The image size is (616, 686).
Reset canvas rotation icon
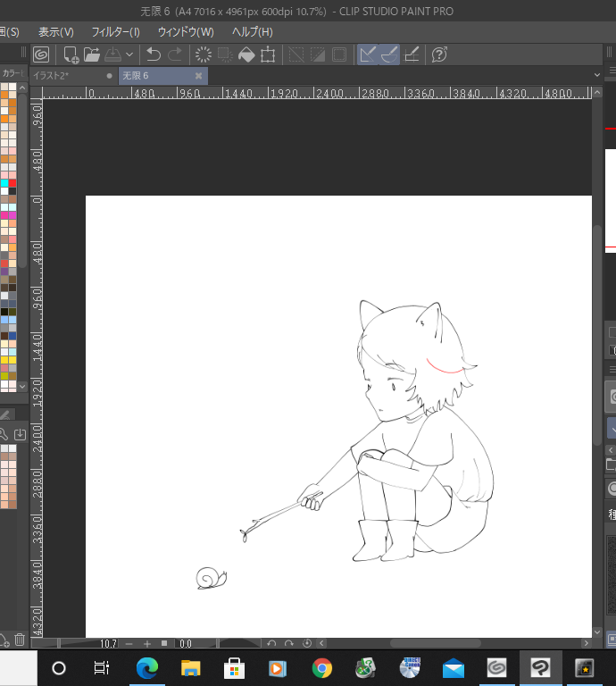coord(307,643)
